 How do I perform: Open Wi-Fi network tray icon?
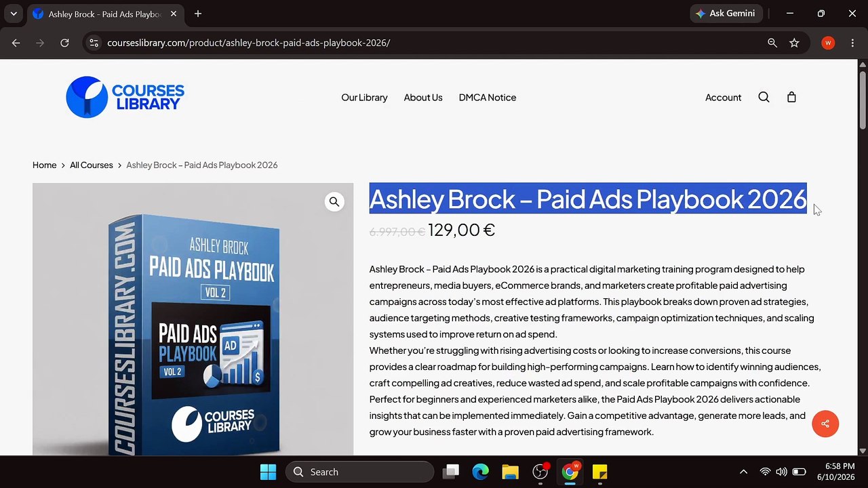765,472
